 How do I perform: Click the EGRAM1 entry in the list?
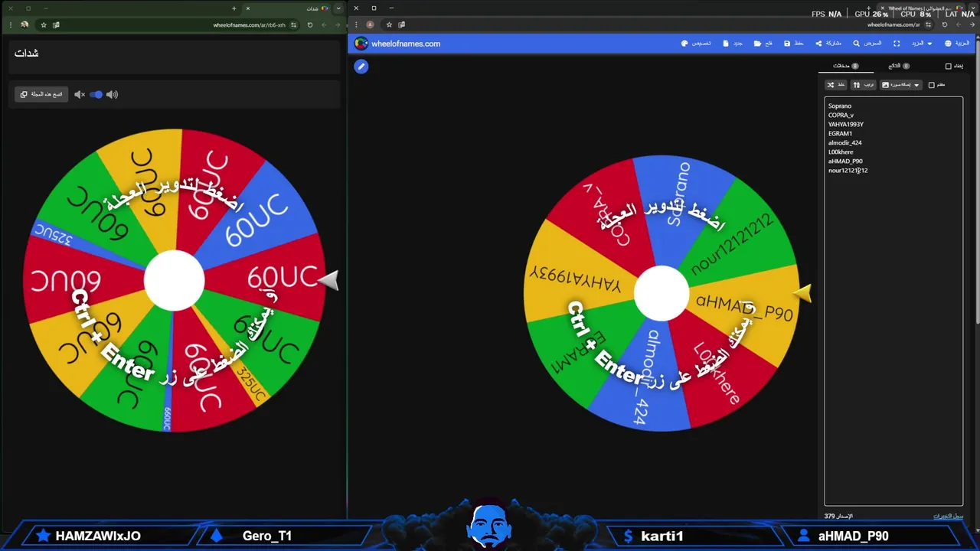pos(840,134)
